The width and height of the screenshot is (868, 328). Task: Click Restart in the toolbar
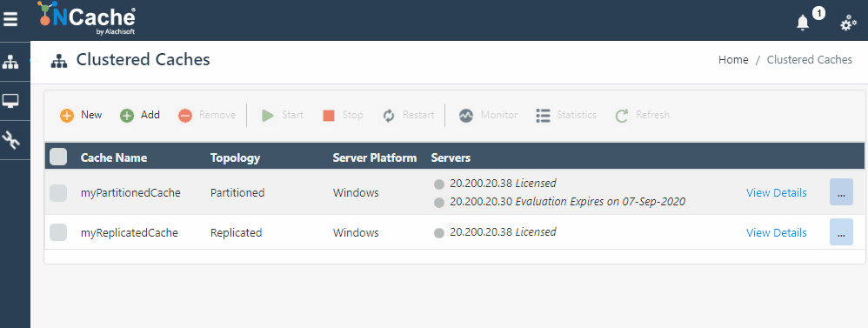[x=408, y=115]
